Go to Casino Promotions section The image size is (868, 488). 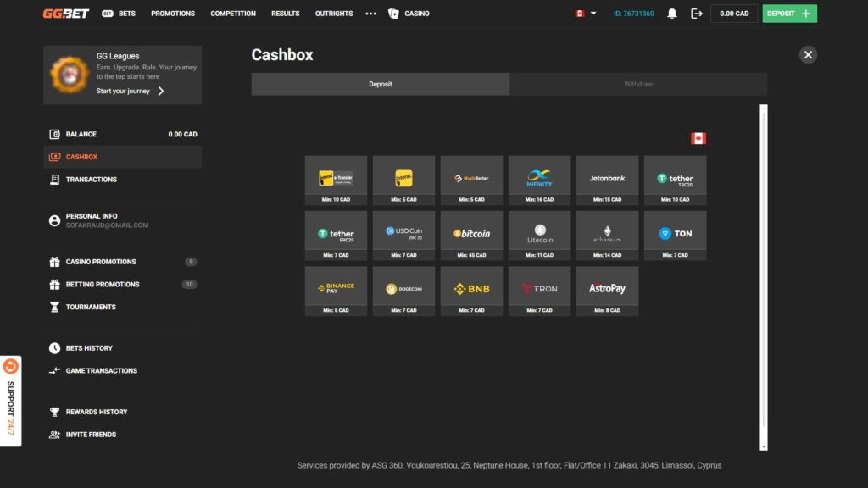[x=101, y=262]
